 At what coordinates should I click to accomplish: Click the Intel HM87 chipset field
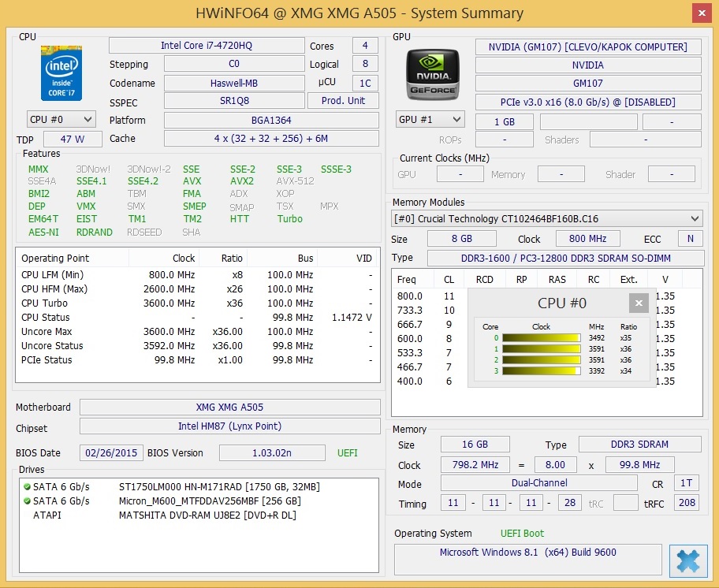(229, 426)
